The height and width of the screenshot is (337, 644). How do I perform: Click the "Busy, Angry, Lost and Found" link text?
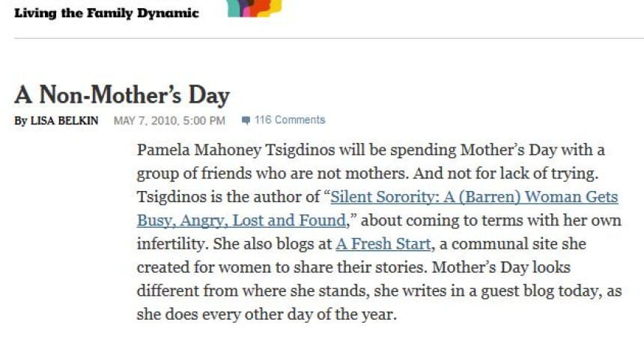pyautogui.click(x=241, y=221)
